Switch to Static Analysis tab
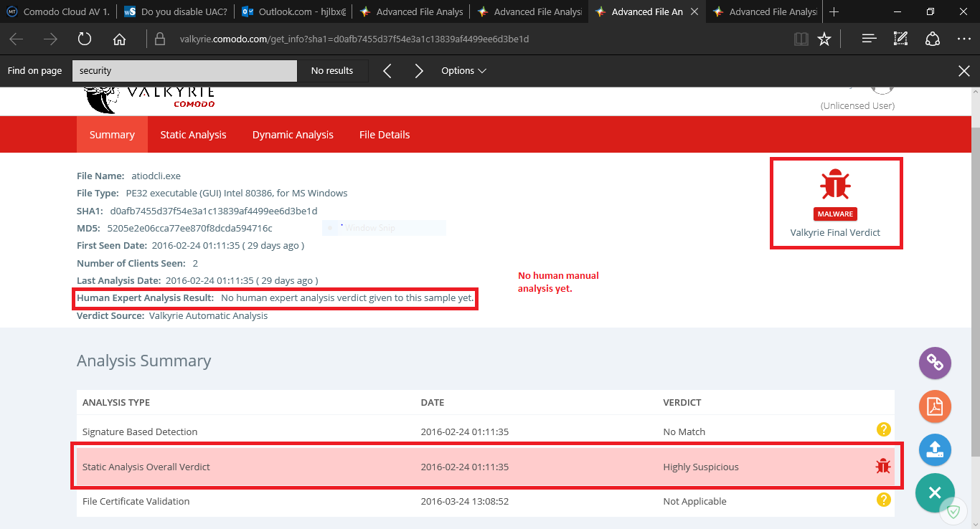 193,135
